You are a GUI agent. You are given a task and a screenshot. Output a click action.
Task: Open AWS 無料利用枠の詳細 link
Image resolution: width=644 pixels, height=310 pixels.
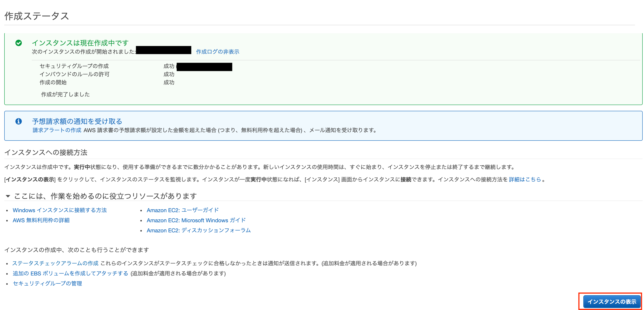tap(41, 220)
